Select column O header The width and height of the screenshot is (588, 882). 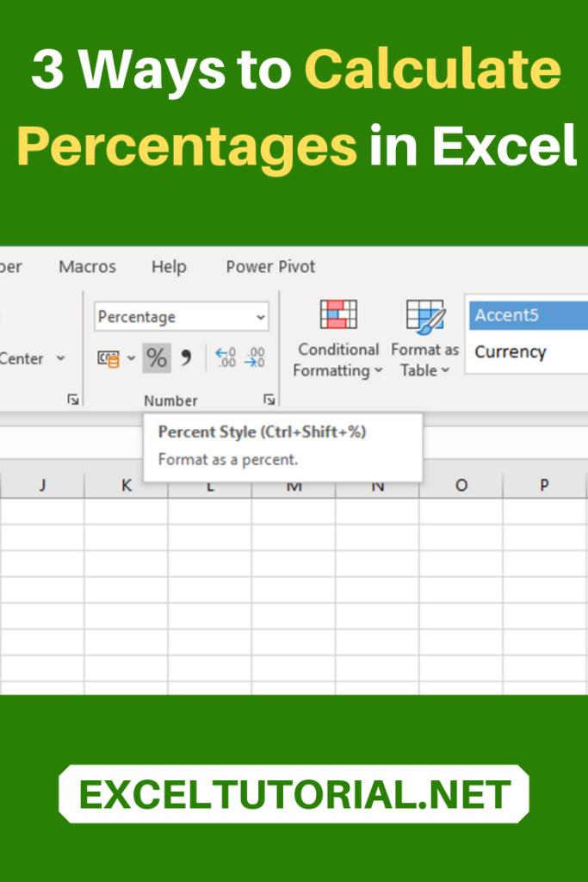(461, 486)
